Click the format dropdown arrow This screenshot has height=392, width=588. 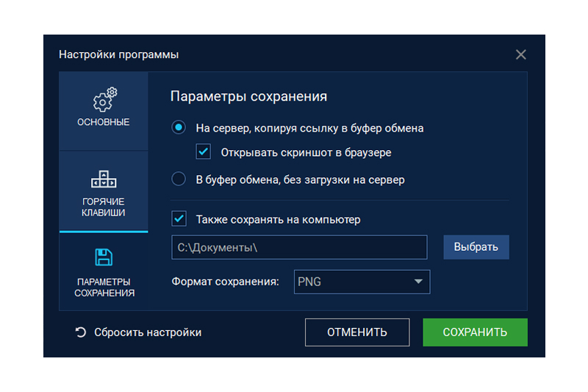(x=418, y=282)
